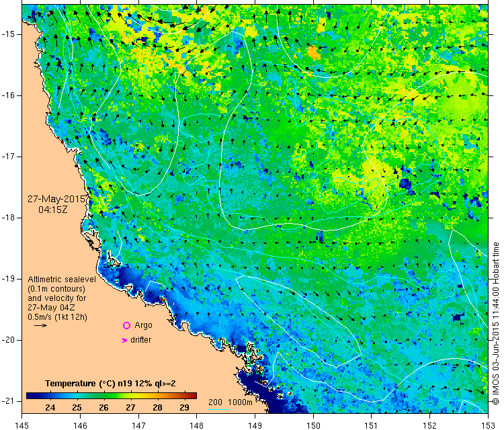Click the '0.5m/s (1kt 12h)' scale text
504x430 pixels.
(x=57, y=317)
